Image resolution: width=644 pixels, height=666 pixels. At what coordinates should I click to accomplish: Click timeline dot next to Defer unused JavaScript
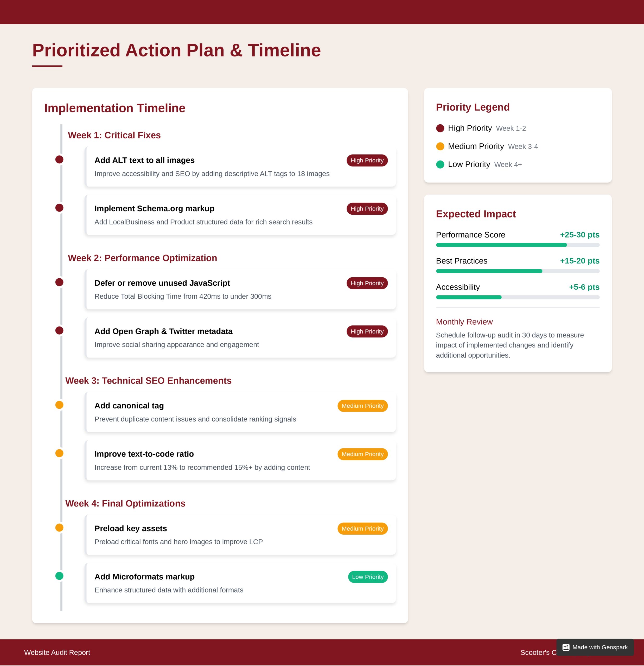(60, 282)
